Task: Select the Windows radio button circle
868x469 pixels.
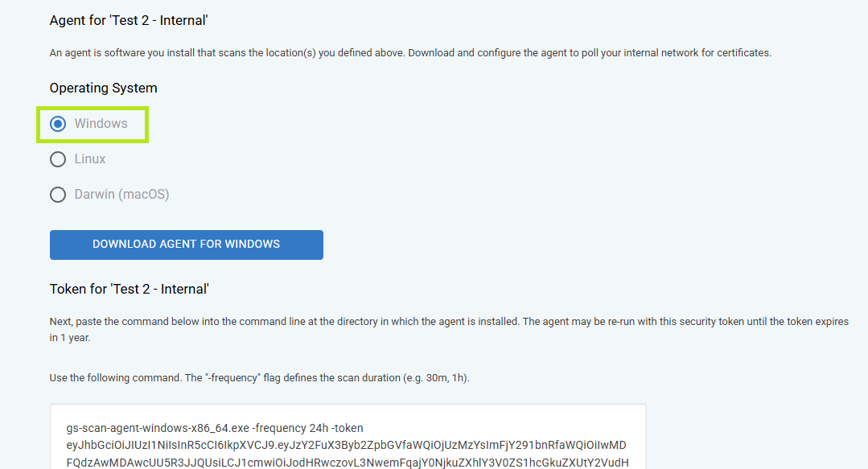Action: 58,124
